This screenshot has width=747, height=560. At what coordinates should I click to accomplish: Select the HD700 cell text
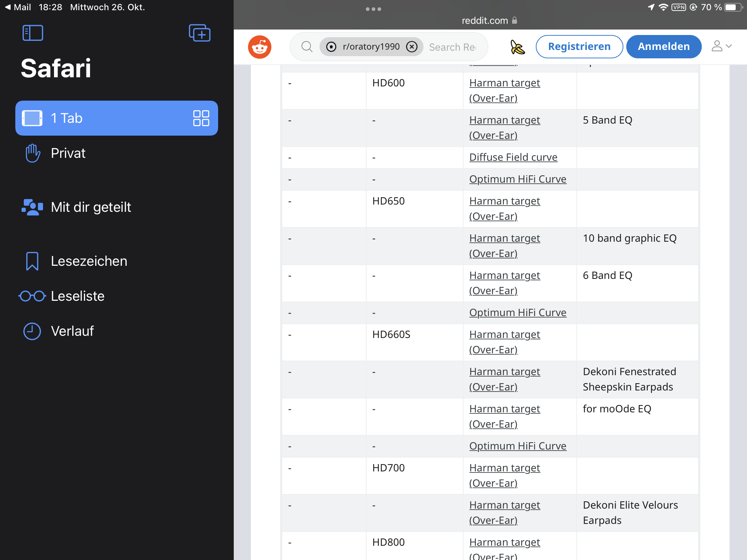coord(388,468)
